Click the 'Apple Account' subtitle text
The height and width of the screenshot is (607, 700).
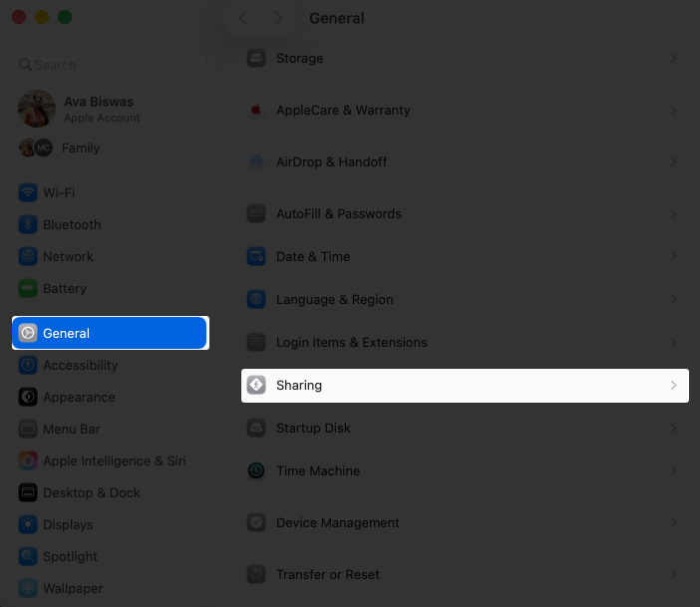click(x=102, y=118)
